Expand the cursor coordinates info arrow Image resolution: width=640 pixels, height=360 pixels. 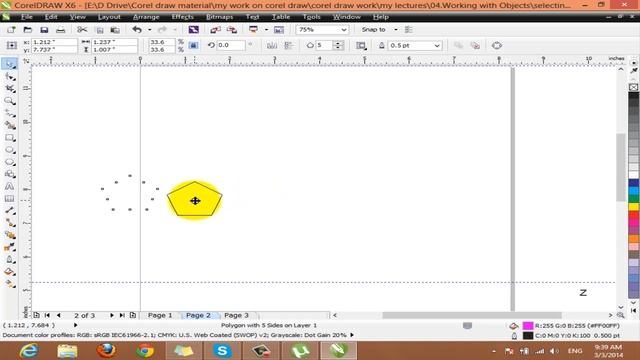[76, 325]
